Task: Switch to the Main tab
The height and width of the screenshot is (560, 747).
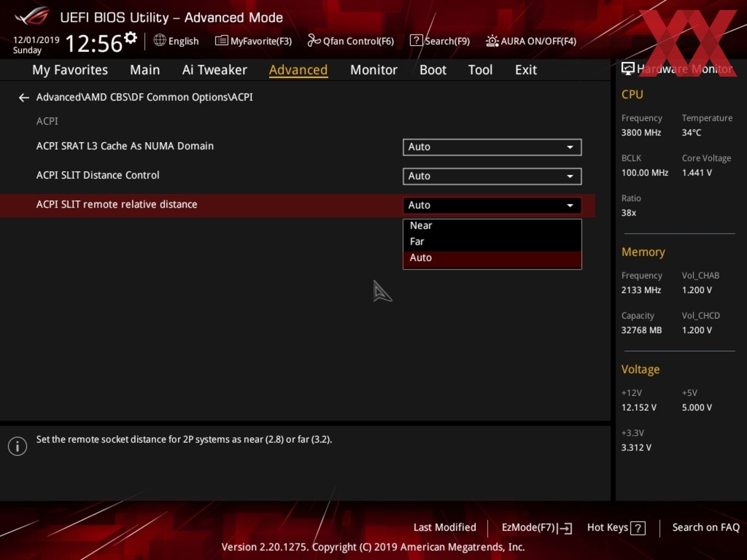Action: [145, 70]
